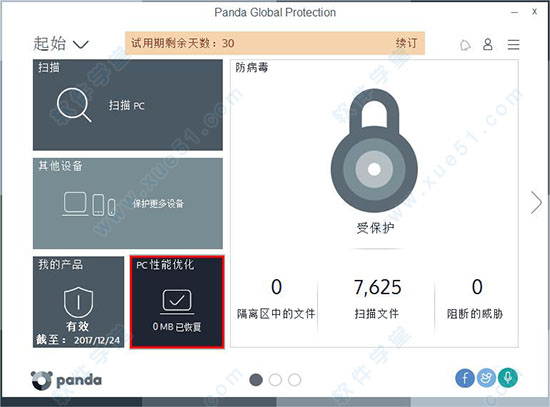The width and height of the screenshot is (550, 407).
Task: Open the 7,625 扫描文件 statistic
Action: point(377,299)
